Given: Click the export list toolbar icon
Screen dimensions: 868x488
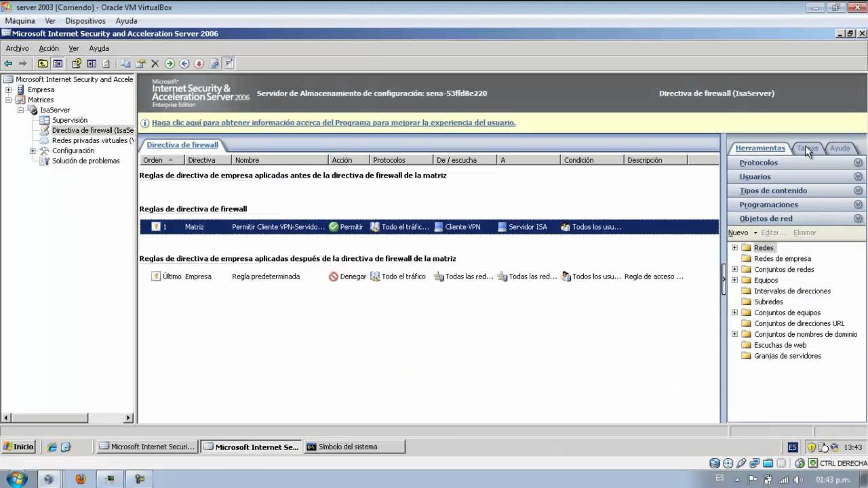Looking at the screenshot, I should coord(92,64).
